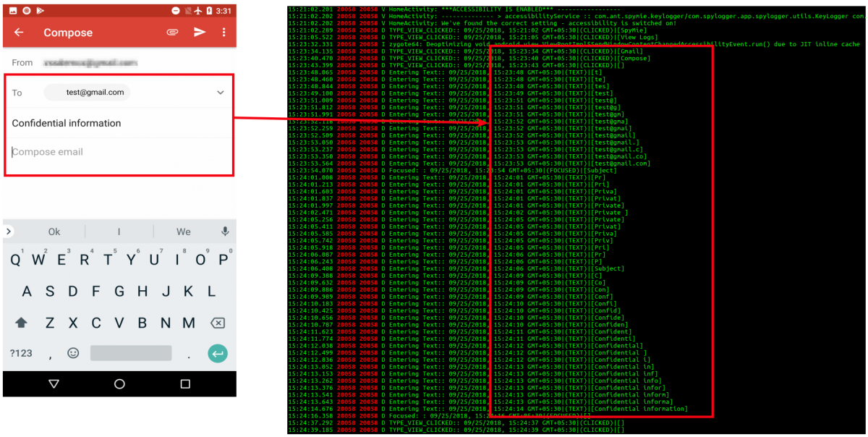Click the 'Confidential information' subject field
This screenshot has width=868, height=437.
tap(67, 123)
